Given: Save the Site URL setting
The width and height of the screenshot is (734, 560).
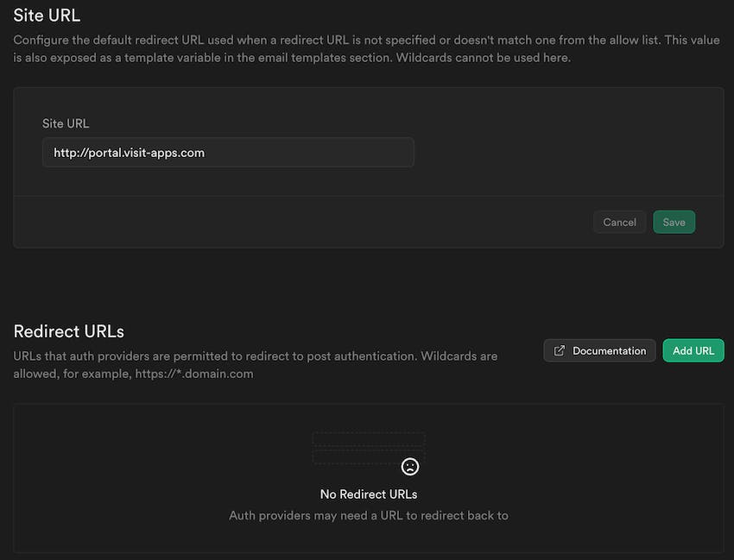Looking at the screenshot, I should point(674,223).
